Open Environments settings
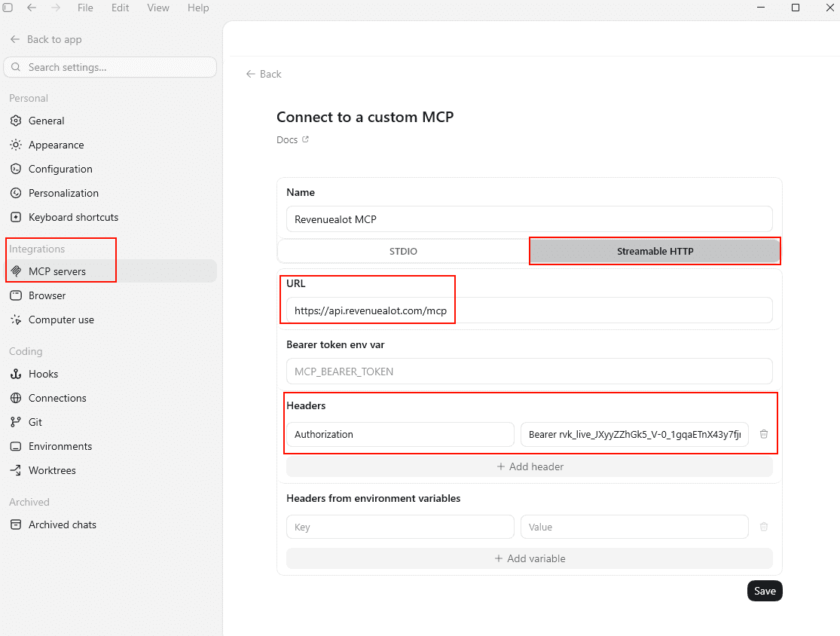The width and height of the screenshot is (840, 636). pyautogui.click(x=110, y=446)
